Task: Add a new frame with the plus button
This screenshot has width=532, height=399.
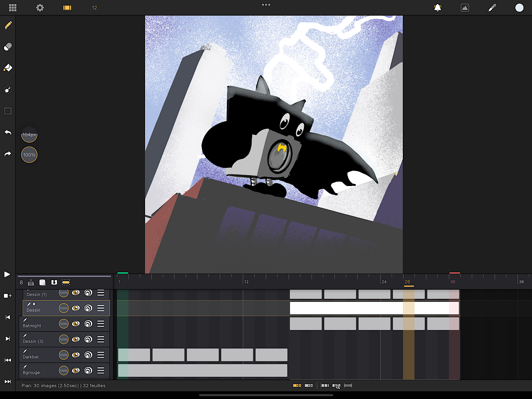Action: pos(7,296)
